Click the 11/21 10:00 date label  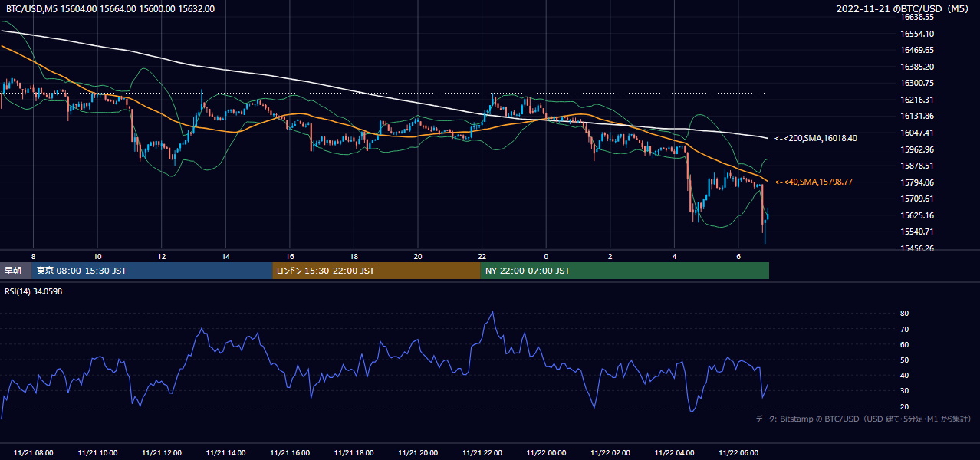click(x=97, y=453)
